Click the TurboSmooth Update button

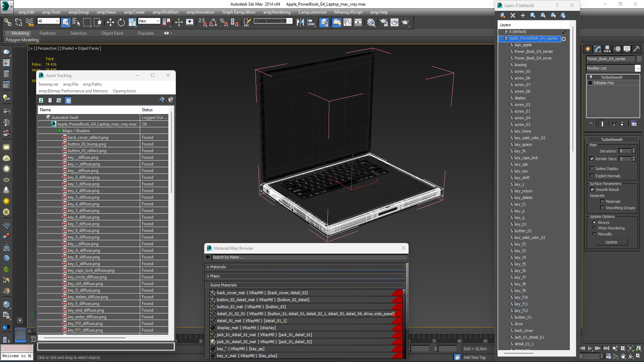[611, 242]
